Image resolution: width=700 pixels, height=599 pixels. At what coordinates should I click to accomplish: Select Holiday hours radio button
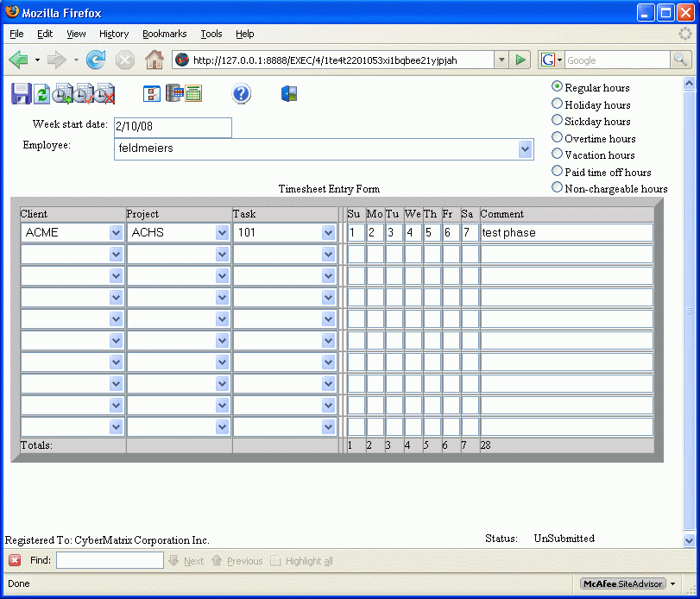[557, 104]
